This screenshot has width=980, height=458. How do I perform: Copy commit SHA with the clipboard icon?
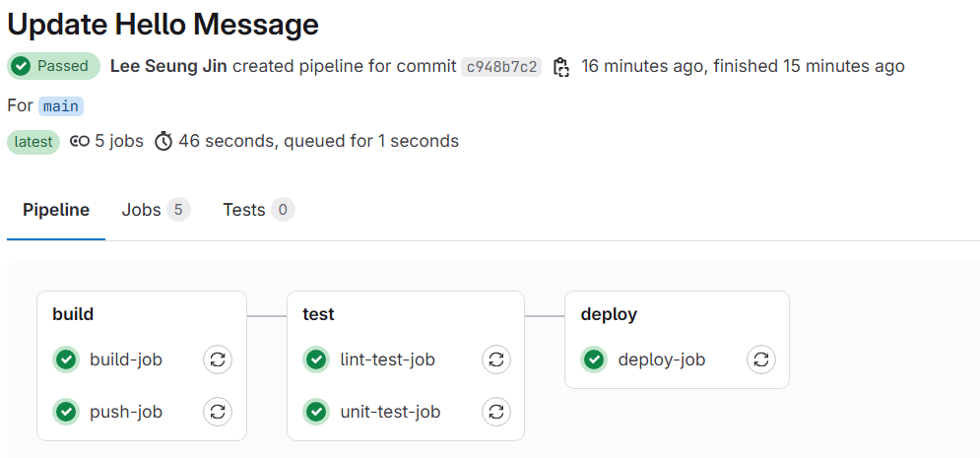click(x=561, y=67)
